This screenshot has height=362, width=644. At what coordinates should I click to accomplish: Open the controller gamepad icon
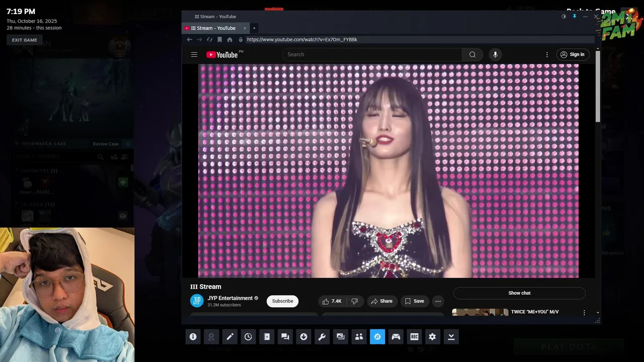tap(396, 337)
